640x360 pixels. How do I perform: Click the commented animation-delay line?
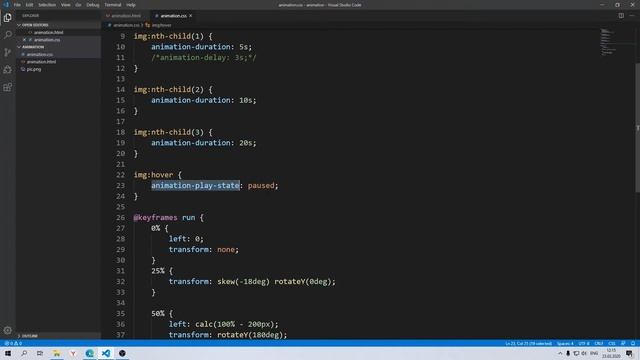(x=204, y=58)
